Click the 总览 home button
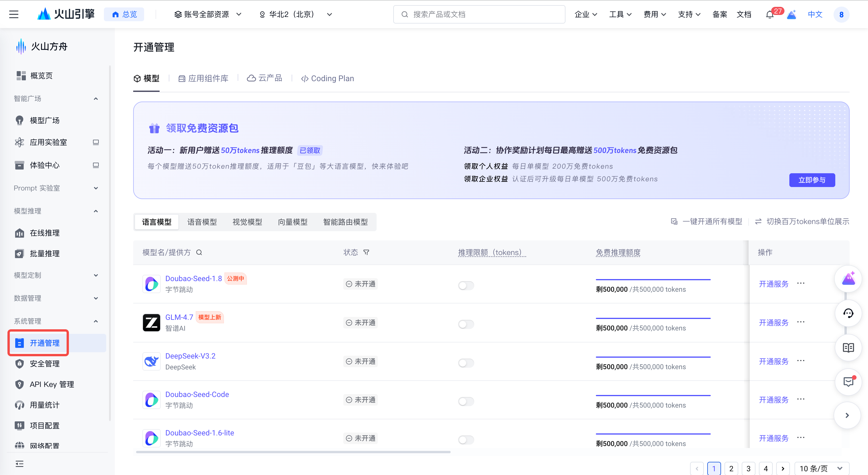 124,14
